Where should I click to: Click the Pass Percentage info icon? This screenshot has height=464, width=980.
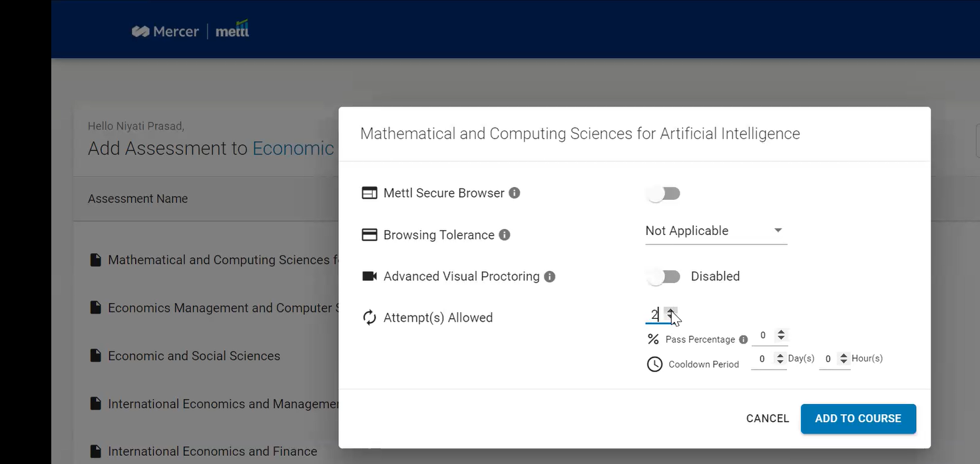tap(743, 340)
